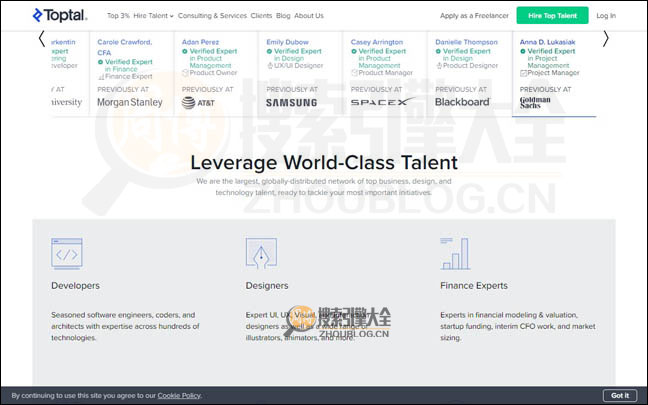
Task: Click the Hire Top Talent button
Action: (552, 16)
